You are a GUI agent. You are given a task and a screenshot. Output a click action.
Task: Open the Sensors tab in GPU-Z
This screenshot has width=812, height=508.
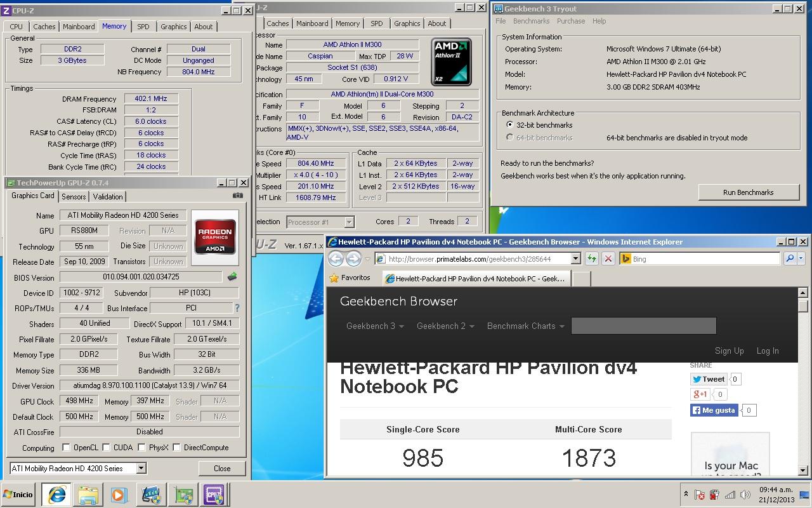coord(74,197)
